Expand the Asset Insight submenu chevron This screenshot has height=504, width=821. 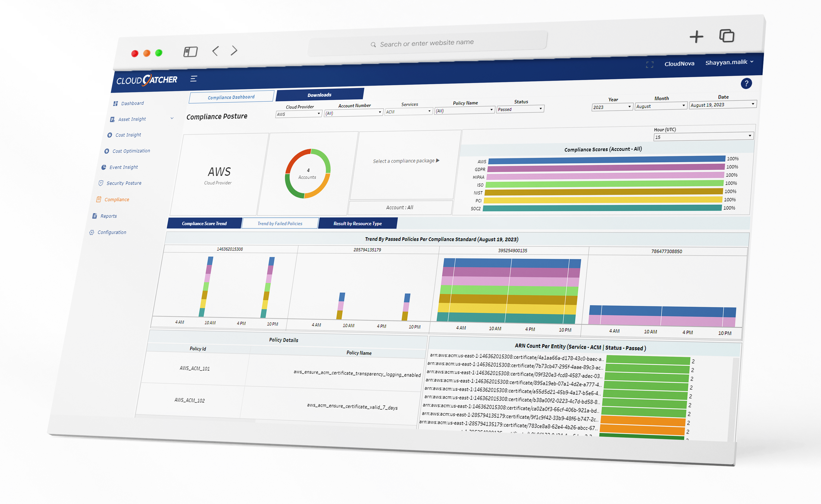[x=172, y=118]
